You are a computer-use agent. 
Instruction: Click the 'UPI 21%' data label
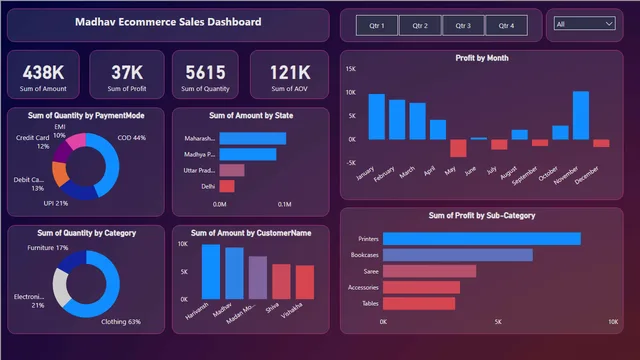pyautogui.click(x=56, y=203)
